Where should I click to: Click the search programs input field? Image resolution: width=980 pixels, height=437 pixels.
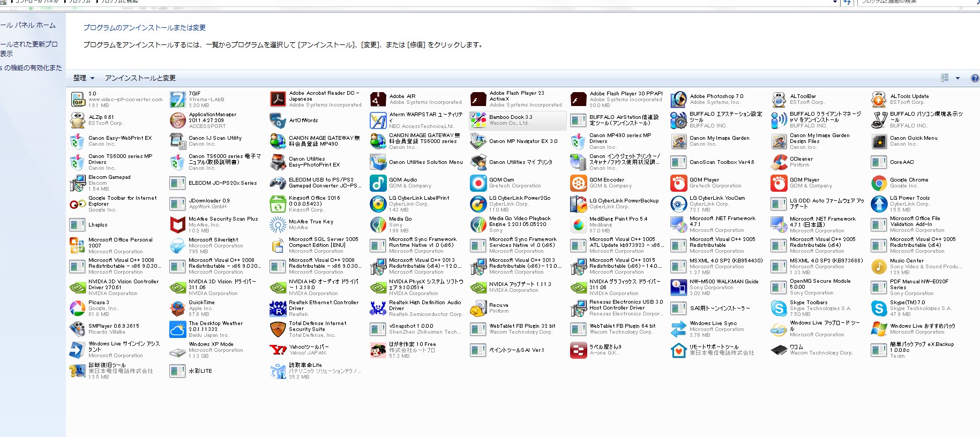point(916,2)
